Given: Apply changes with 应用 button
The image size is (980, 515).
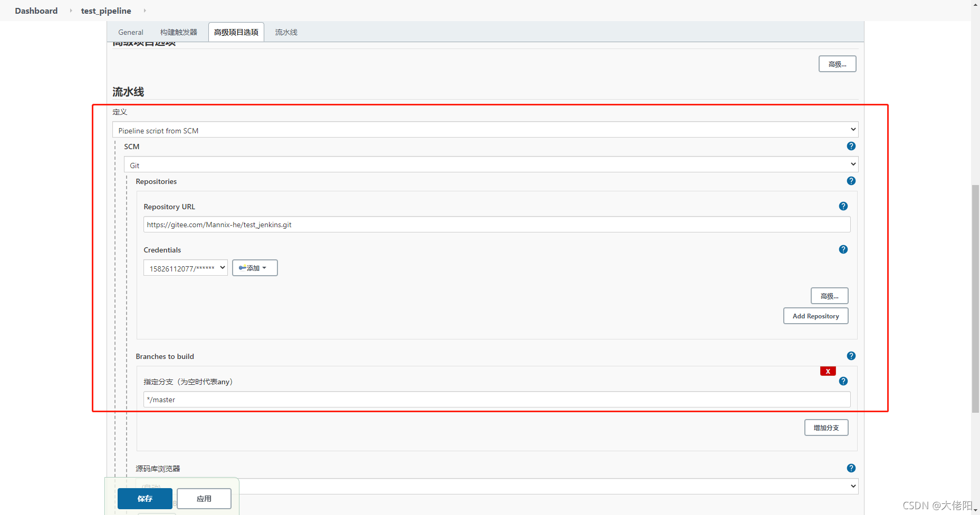Looking at the screenshot, I should coord(204,499).
